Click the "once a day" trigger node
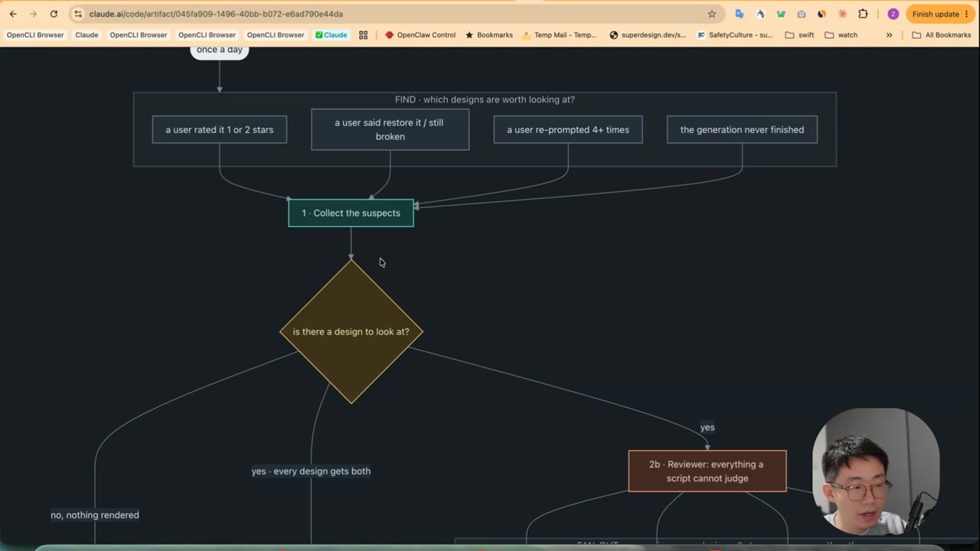 220,51
